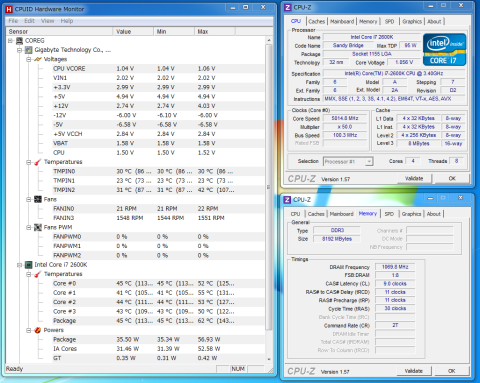Viewport: 480px width, 383px height.
Task: Collapse the Powers section
Action: (29, 330)
